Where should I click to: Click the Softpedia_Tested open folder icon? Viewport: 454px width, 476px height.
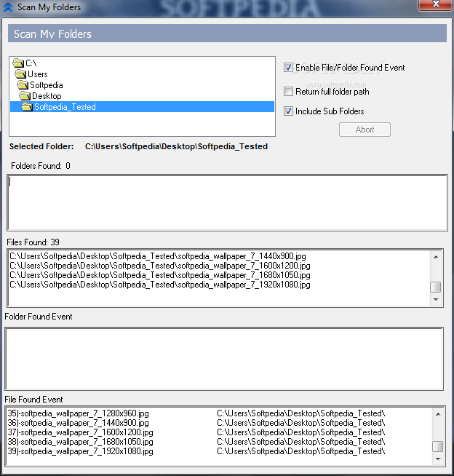tap(27, 107)
